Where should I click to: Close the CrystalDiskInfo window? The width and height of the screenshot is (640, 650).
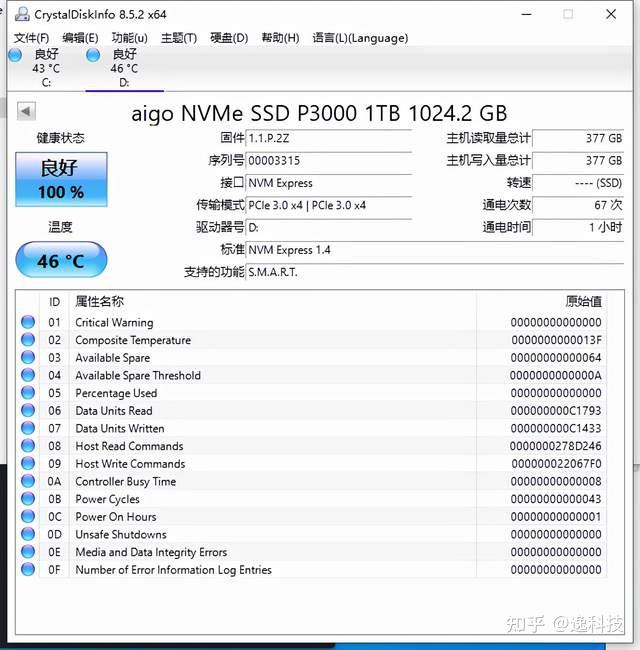coord(611,14)
